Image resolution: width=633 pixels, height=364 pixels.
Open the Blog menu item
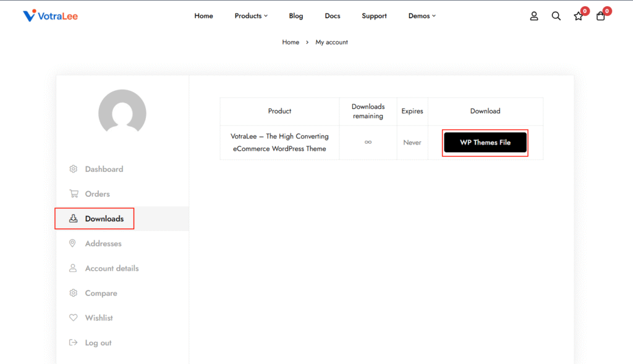pos(296,15)
